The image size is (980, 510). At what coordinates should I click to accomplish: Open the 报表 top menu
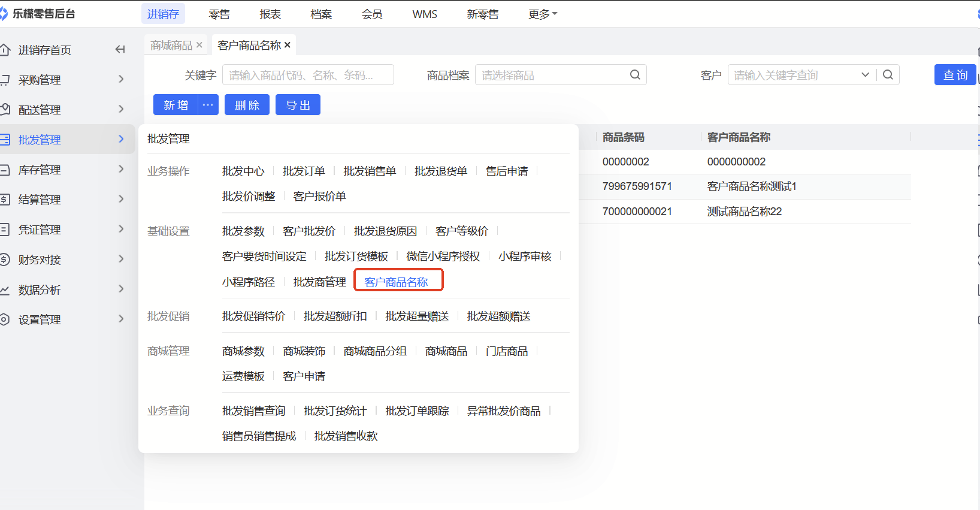coord(270,14)
